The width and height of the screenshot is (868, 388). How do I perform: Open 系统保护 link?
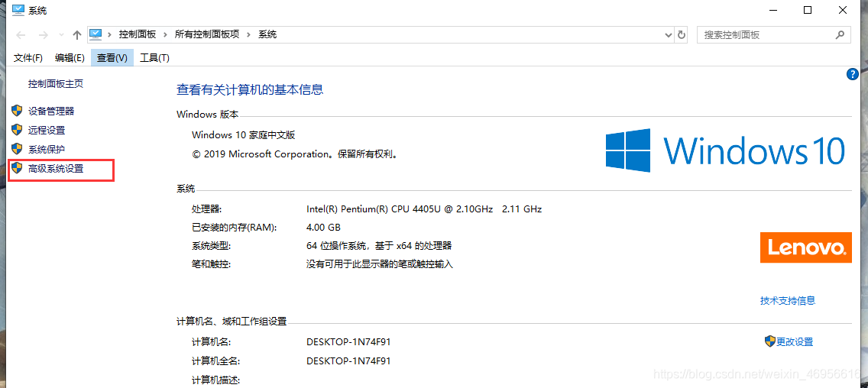coord(47,150)
